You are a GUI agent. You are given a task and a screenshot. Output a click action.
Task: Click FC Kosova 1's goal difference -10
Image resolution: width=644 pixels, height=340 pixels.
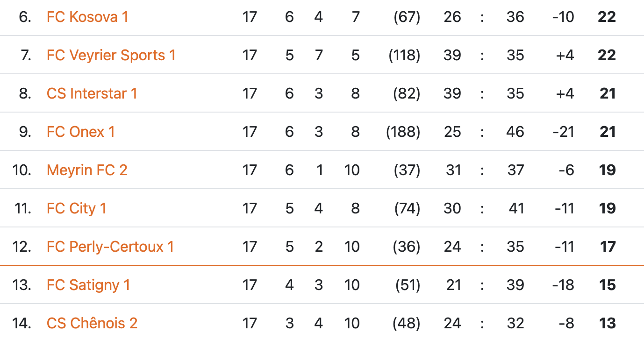(563, 17)
